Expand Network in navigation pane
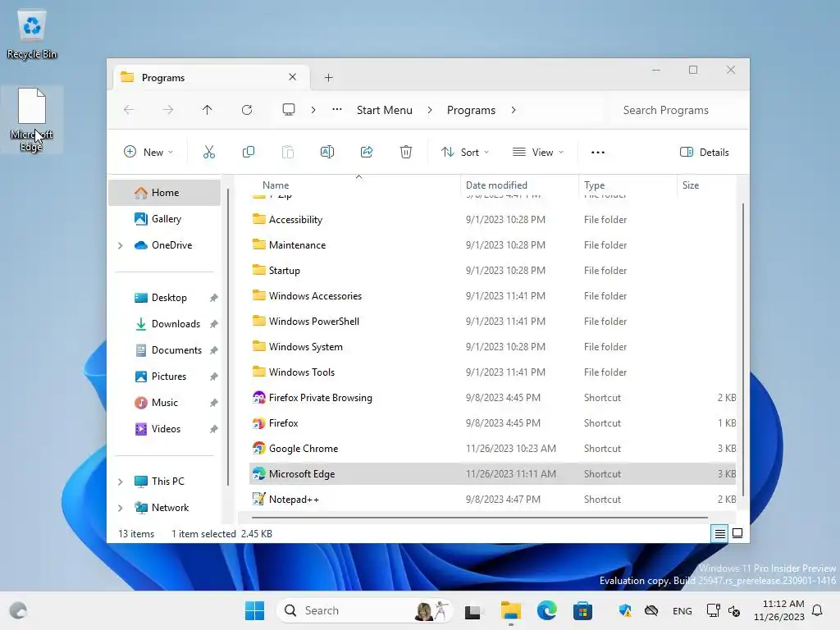 click(121, 508)
